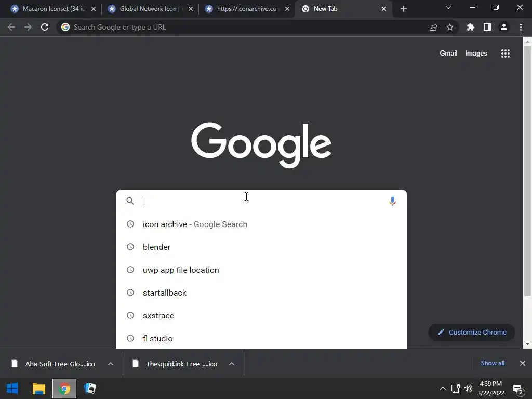Open the Gmail link
The width and height of the screenshot is (532, 399).
pos(448,54)
